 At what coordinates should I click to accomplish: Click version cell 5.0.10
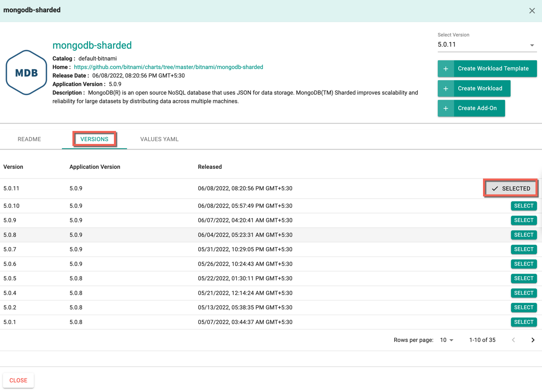(x=11, y=206)
